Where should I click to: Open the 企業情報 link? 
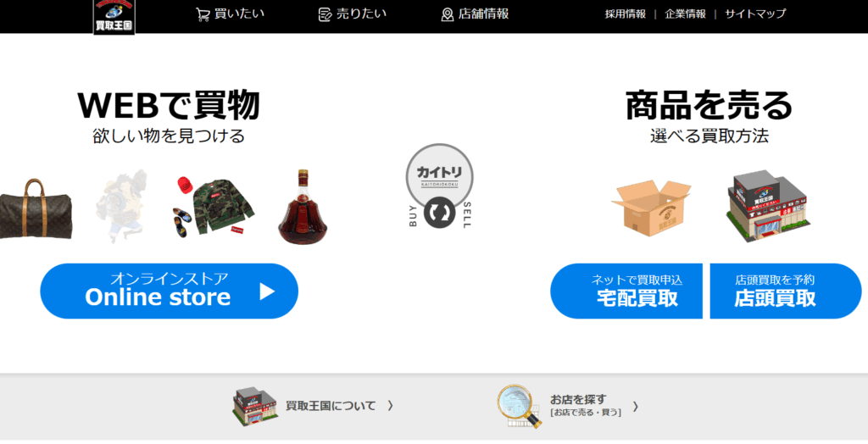(685, 14)
